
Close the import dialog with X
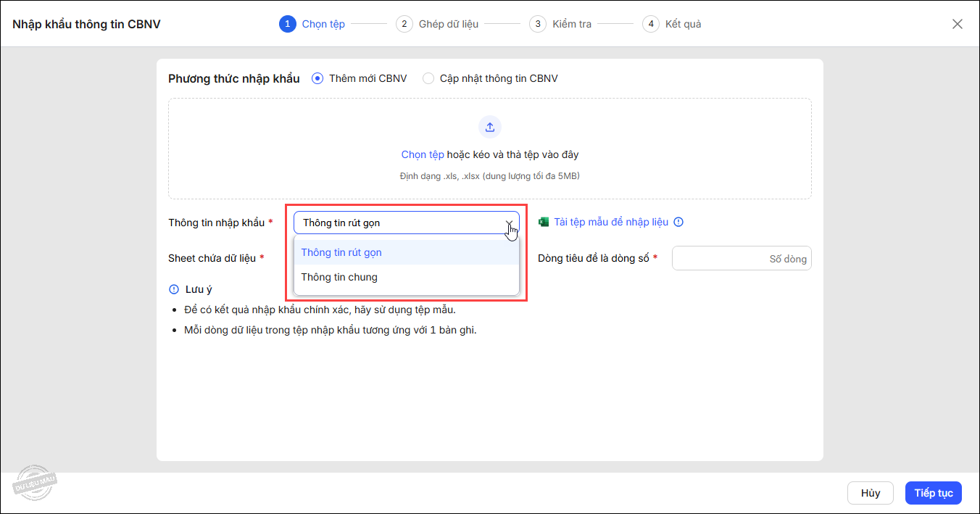(x=957, y=24)
